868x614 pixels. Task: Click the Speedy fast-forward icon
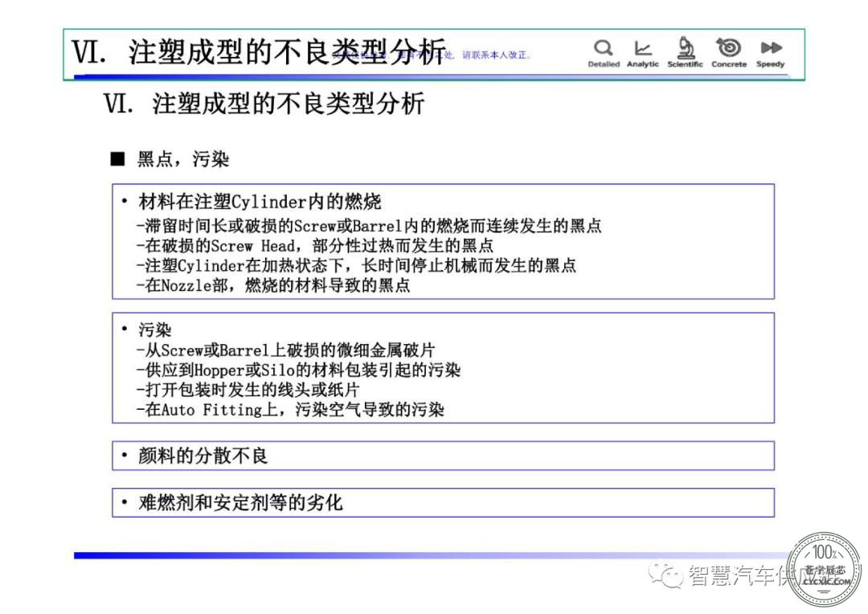(771, 48)
